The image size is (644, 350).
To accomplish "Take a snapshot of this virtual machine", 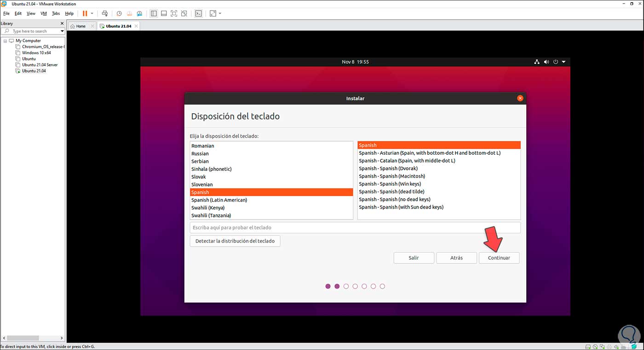I will point(119,13).
